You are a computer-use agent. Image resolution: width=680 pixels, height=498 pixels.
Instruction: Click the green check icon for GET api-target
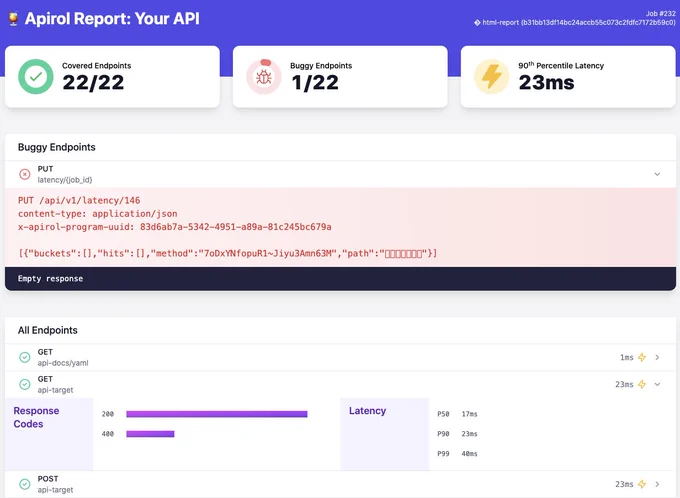[25, 384]
